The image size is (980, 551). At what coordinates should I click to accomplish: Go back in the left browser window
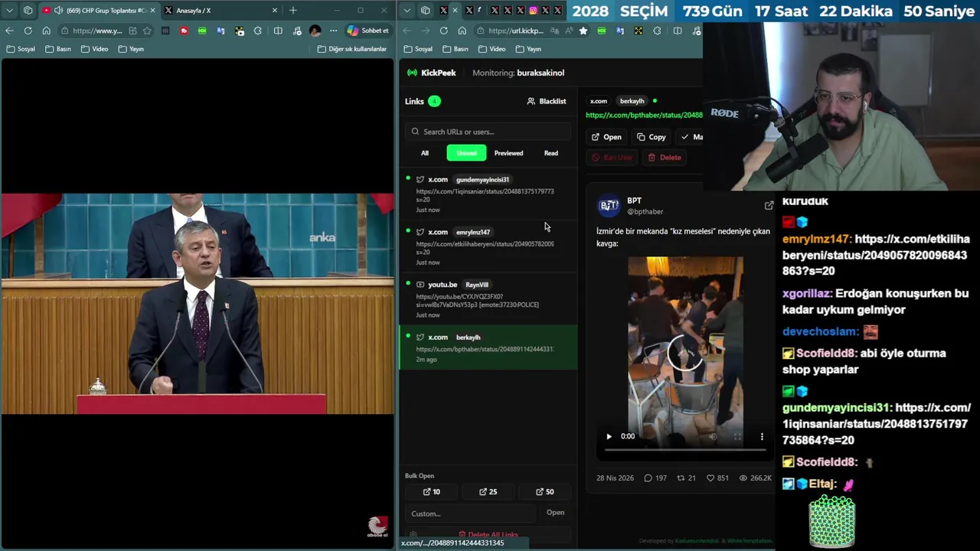[x=9, y=31]
